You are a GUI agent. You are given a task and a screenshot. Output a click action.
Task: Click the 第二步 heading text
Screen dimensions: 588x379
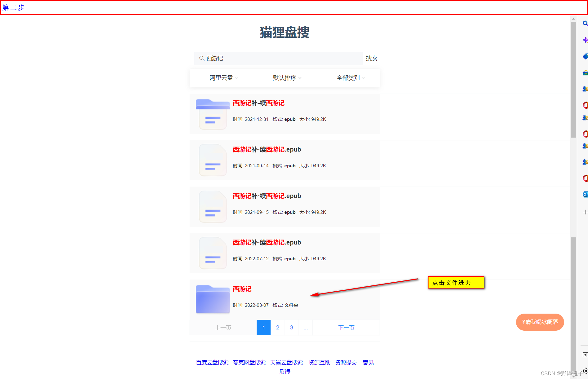coord(14,7)
